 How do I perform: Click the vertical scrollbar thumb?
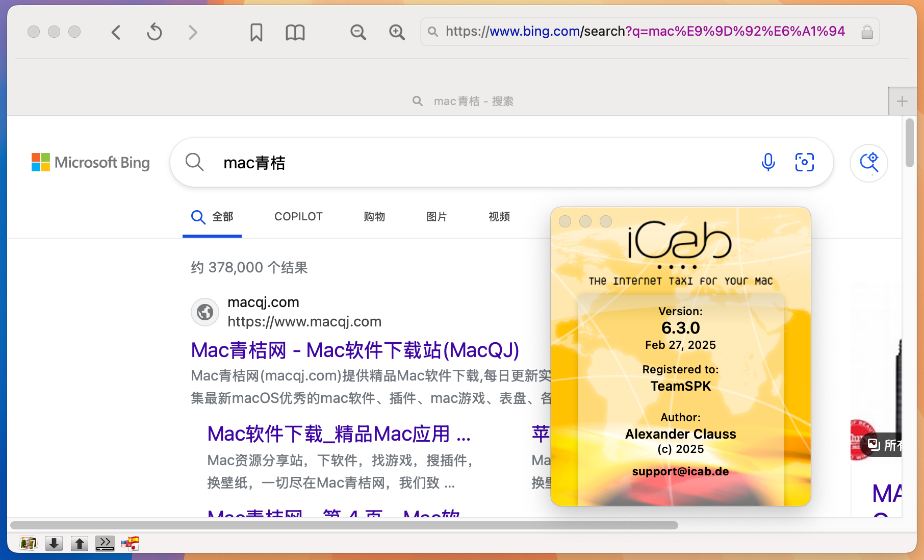click(910, 143)
